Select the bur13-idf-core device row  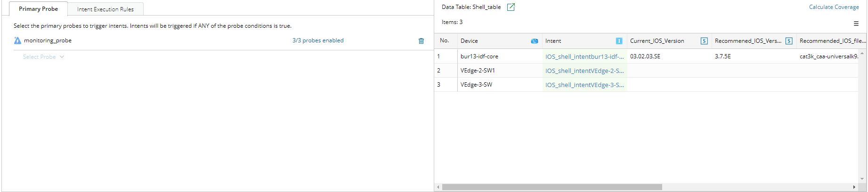(479, 56)
